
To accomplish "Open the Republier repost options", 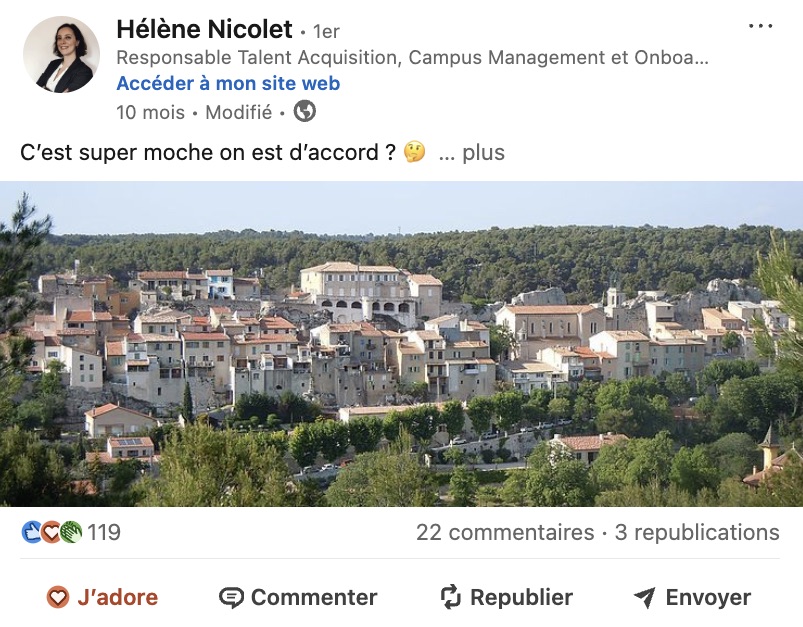I will point(507,597).
